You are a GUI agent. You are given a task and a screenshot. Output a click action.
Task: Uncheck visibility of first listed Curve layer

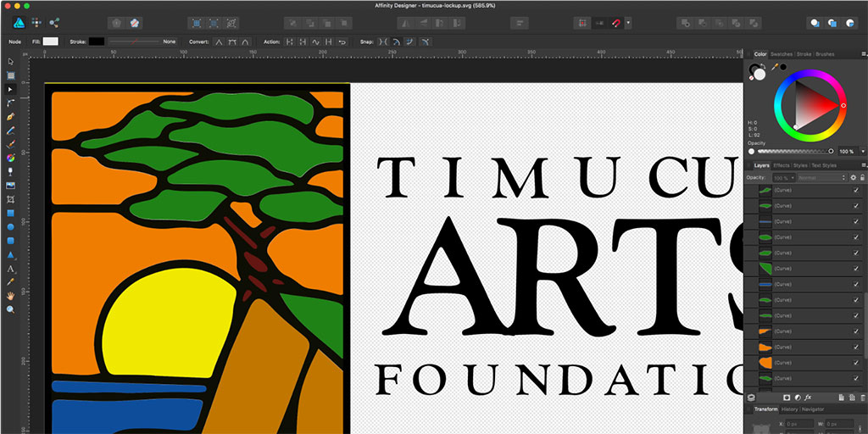point(856,190)
